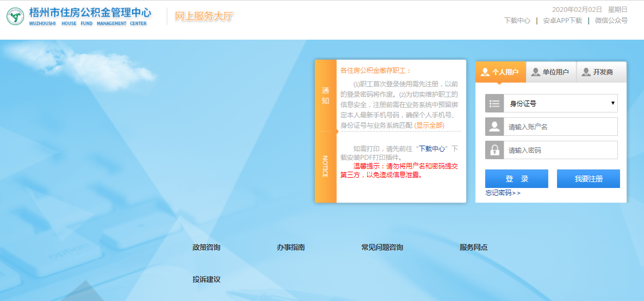644x301 pixels.
Task: Click the Wuzhou housing fund center logo
Action: 15,16
